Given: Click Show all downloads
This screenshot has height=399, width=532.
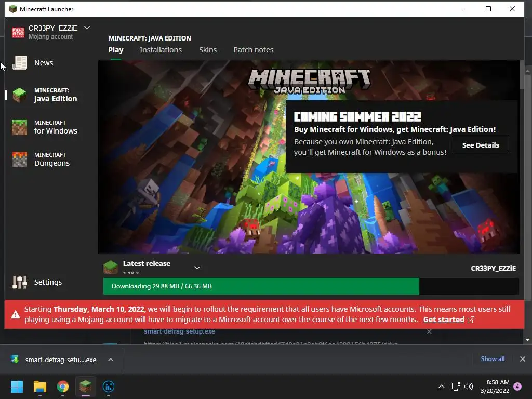Looking at the screenshot, I should point(493,359).
